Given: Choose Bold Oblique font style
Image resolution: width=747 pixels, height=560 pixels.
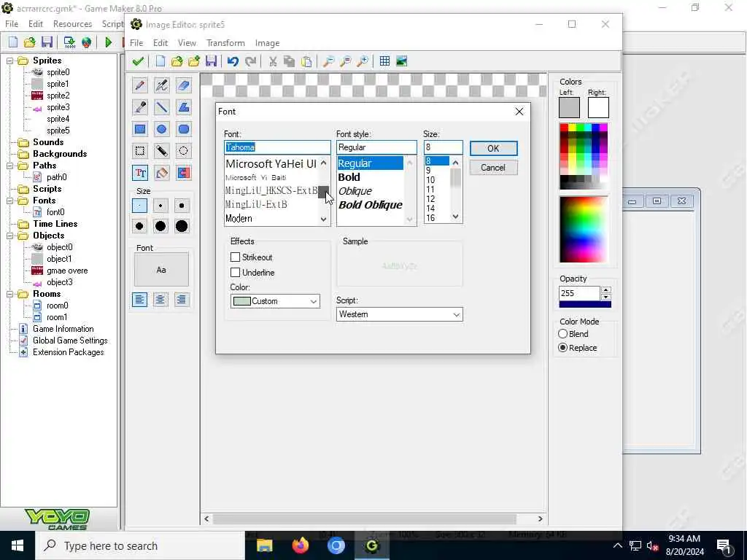Looking at the screenshot, I should tap(371, 205).
